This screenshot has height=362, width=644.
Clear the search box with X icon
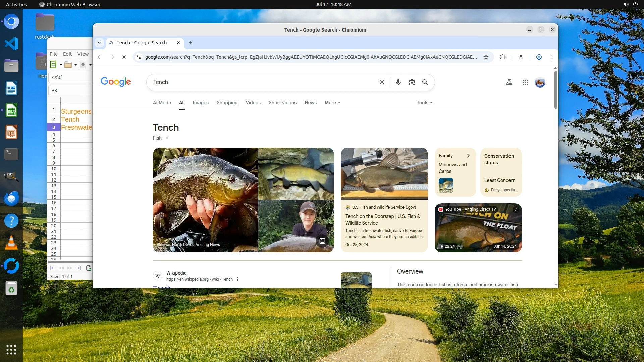[x=382, y=82]
